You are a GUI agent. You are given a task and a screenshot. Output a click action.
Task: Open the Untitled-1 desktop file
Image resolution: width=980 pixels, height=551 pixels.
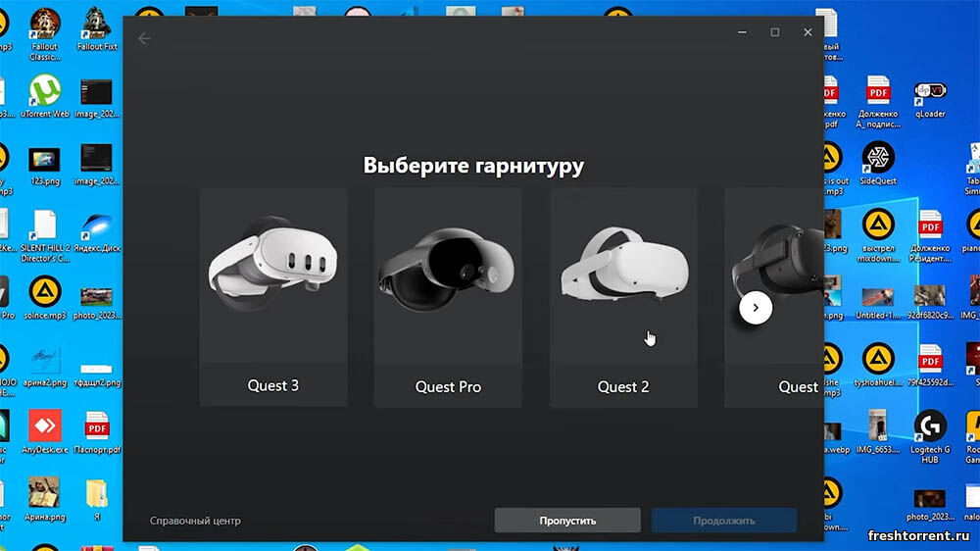click(x=878, y=303)
